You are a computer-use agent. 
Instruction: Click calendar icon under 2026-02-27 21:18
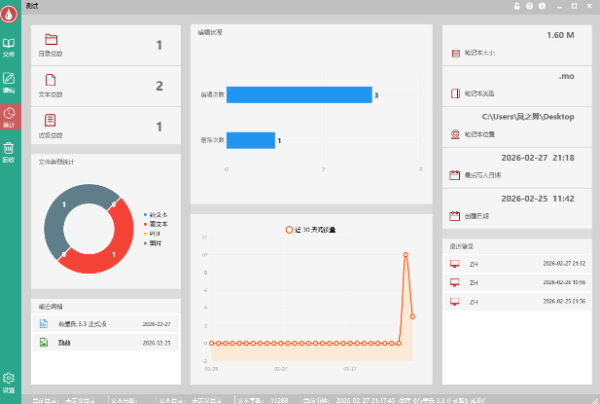[455, 175]
